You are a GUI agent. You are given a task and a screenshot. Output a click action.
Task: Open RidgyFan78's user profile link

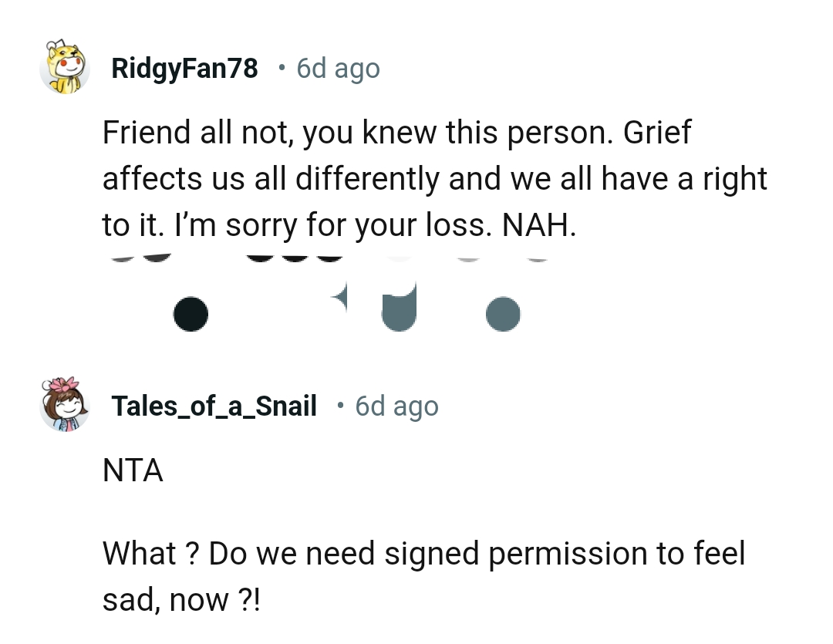coord(185,69)
